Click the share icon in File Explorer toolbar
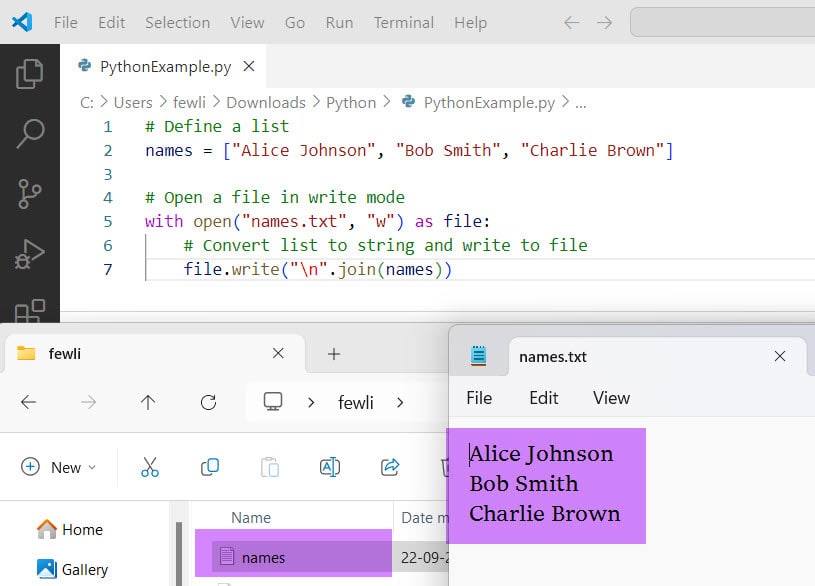The width and height of the screenshot is (815, 586). tap(390, 467)
